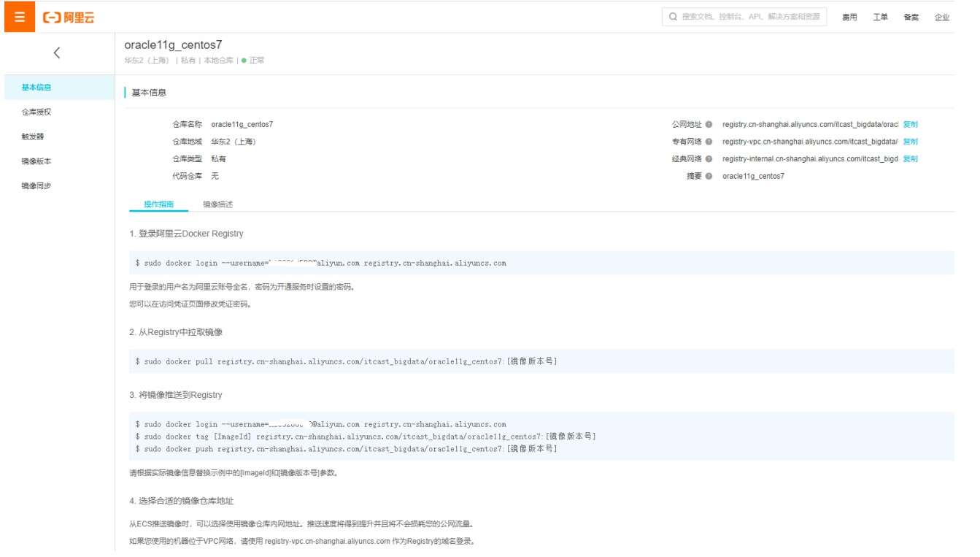Click the step 2 docker pull command

pyautogui.click(x=346, y=361)
